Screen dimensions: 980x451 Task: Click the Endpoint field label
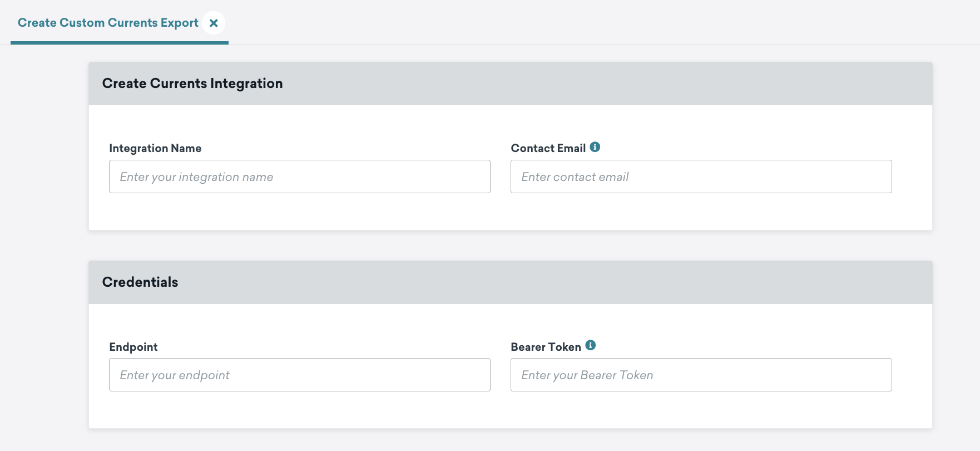pos(133,347)
